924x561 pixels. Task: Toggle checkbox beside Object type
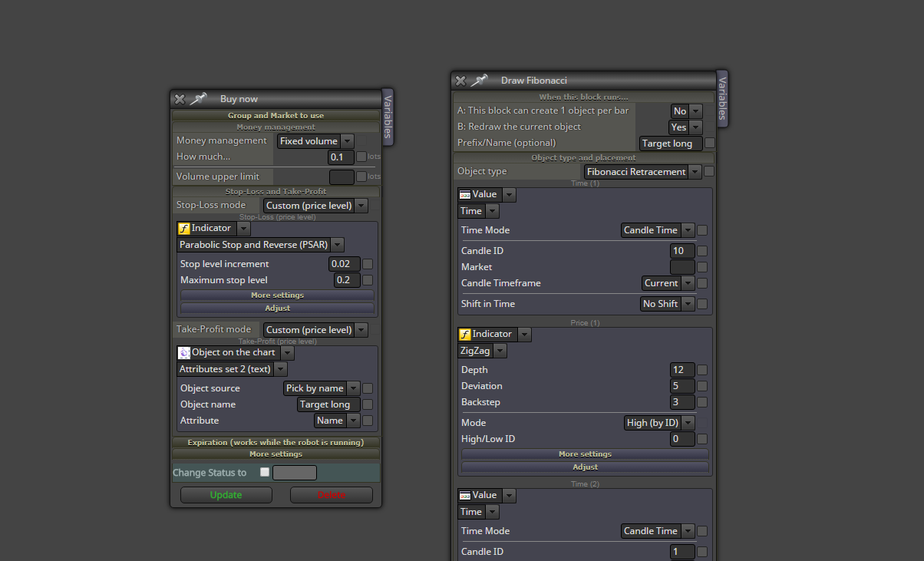point(709,171)
